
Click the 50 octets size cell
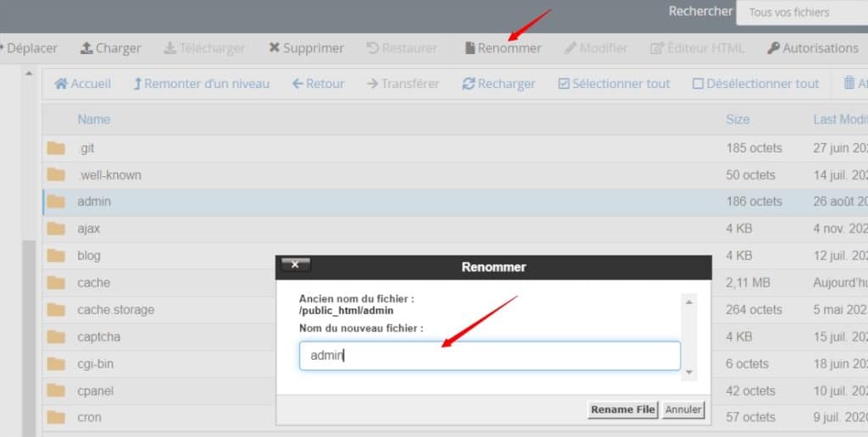(750, 174)
